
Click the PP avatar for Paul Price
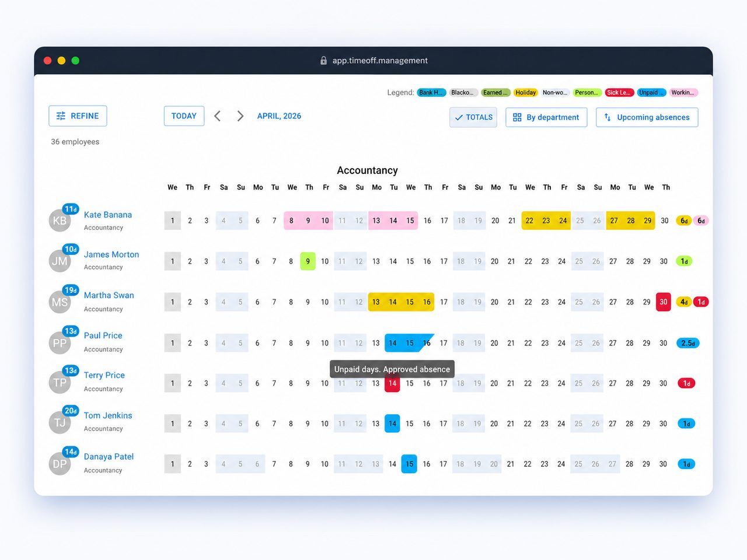[x=60, y=343]
